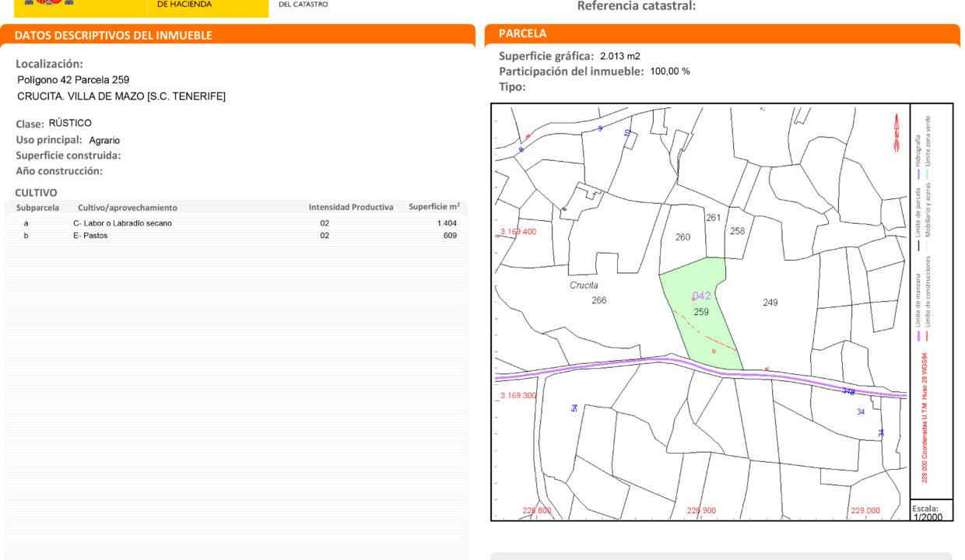Click parcel 258 on the map
Viewport: 965px width, 560px height.
(x=737, y=231)
